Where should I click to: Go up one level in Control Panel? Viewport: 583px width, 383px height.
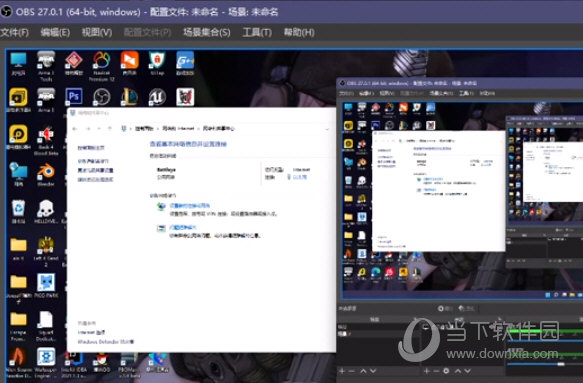click(110, 129)
